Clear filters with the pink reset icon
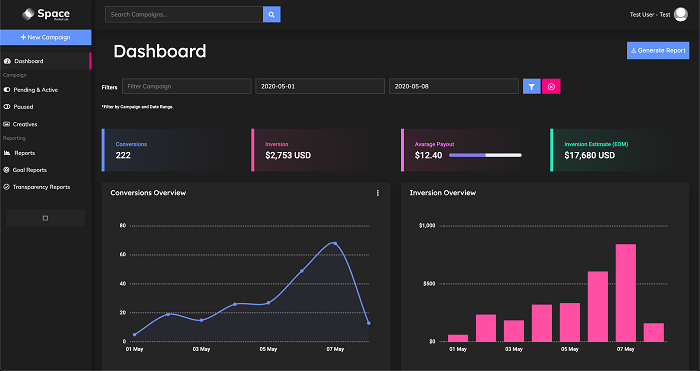Viewport: 700px width, 371px height. (x=551, y=87)
